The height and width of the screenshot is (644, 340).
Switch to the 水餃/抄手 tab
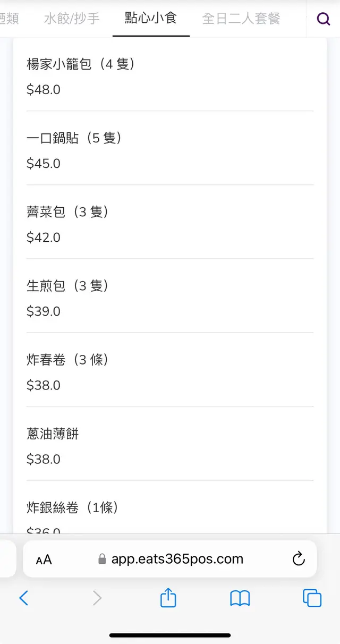(x=72, y=19)
